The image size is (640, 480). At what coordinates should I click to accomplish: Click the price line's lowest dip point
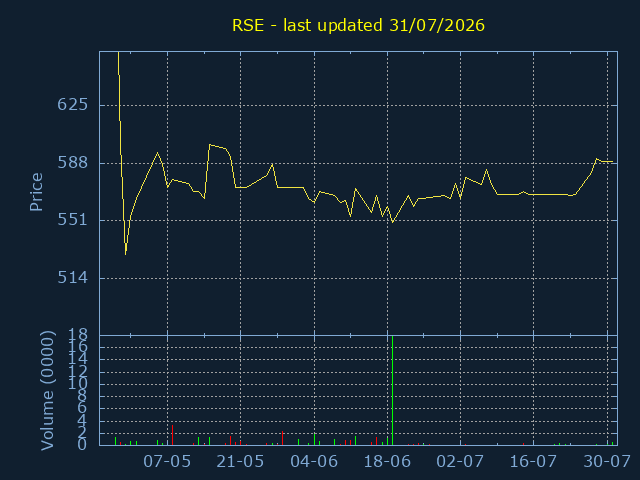tap(125, 255)
